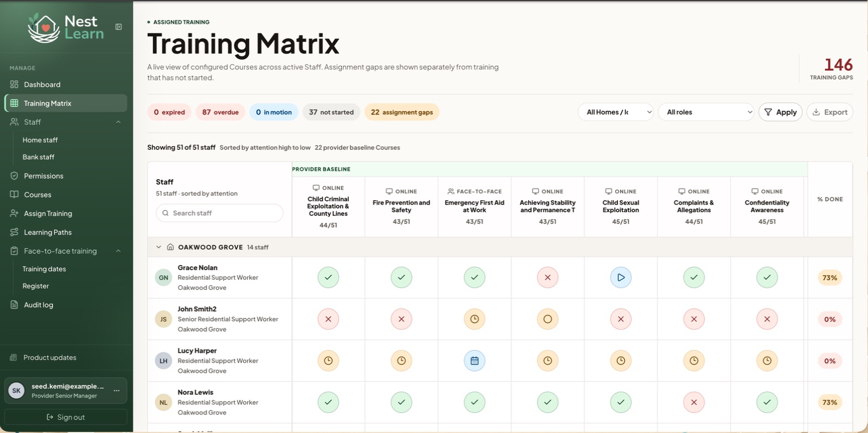Collapse the sidebar using the panel icon
This screenshot has height=433, width=868.
[118, 27]
